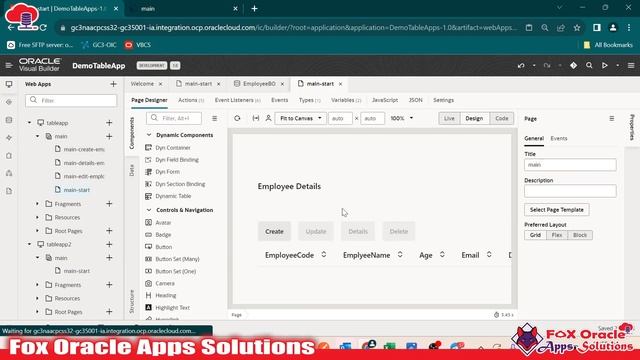
Task: Switch canvas to Live mode
Action: click(x=449, y=118)
